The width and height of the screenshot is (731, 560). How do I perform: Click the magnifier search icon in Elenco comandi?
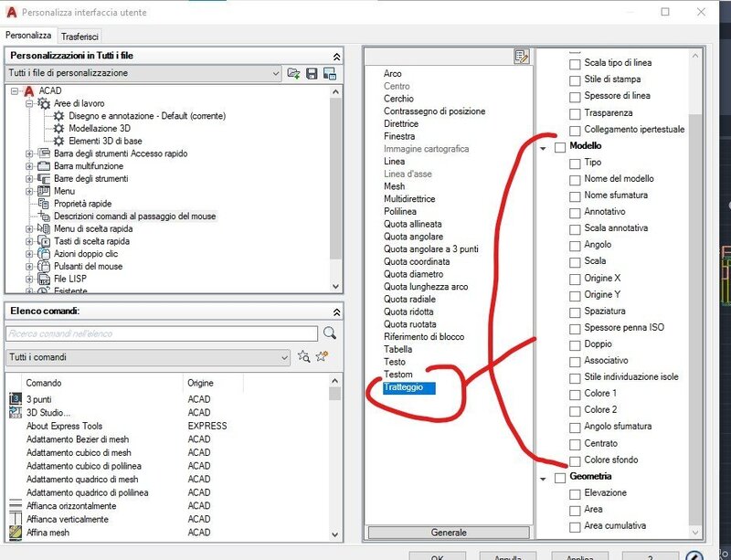coord(330,333)
